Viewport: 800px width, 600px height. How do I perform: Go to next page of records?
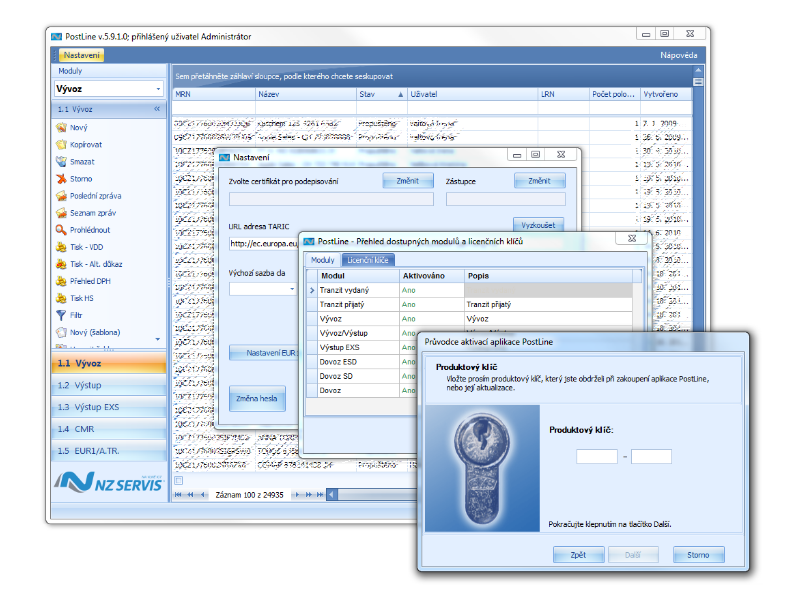(x=309, y=494)
